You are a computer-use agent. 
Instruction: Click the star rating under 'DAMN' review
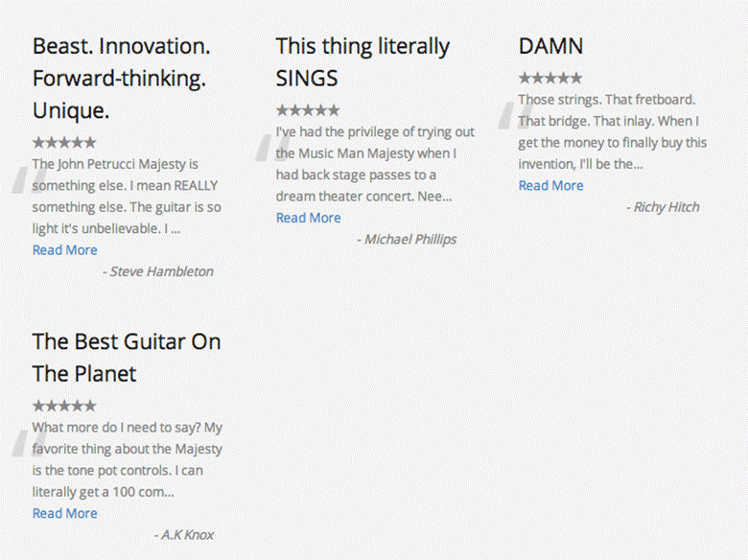point(550,78)
